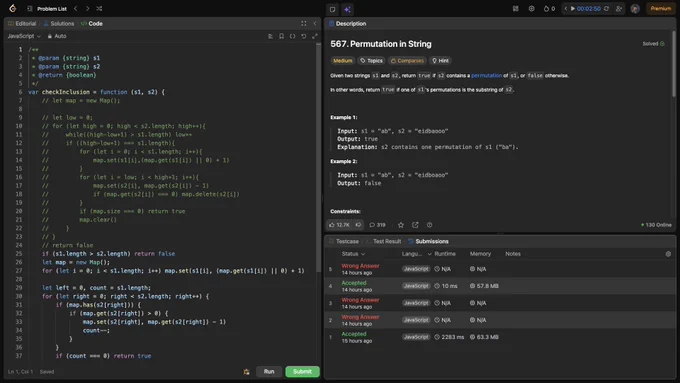Open submission 5 Wrong Answer
The width and height of the screenshot is (680, 383).
point(500,269)
